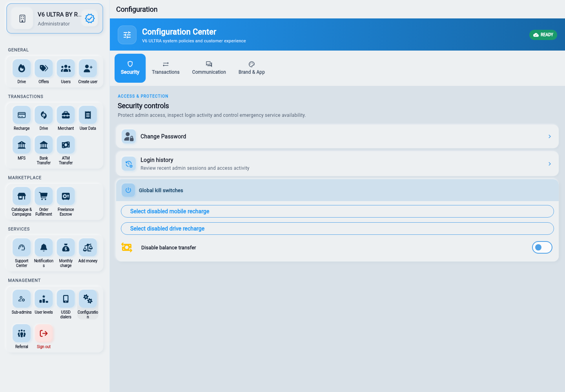Switch to the Communication tab
This screenshot has width=565, height=392.
click(x=209, y=68)
